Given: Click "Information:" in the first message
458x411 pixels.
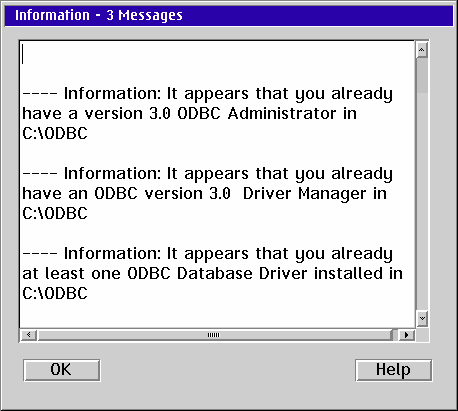Looking at the screenshot, I should 112,93.
